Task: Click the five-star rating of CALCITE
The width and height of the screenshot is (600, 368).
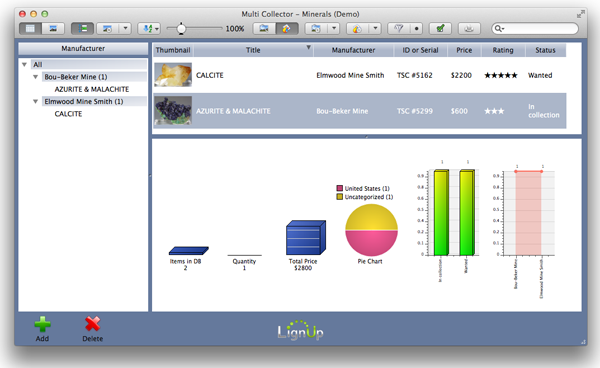Action: click(501, 75)
